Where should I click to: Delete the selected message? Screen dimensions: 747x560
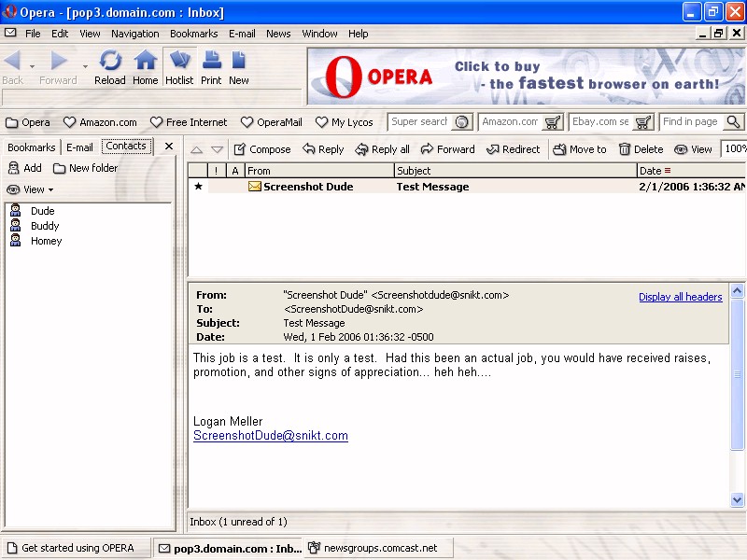[x=641, y=149]
